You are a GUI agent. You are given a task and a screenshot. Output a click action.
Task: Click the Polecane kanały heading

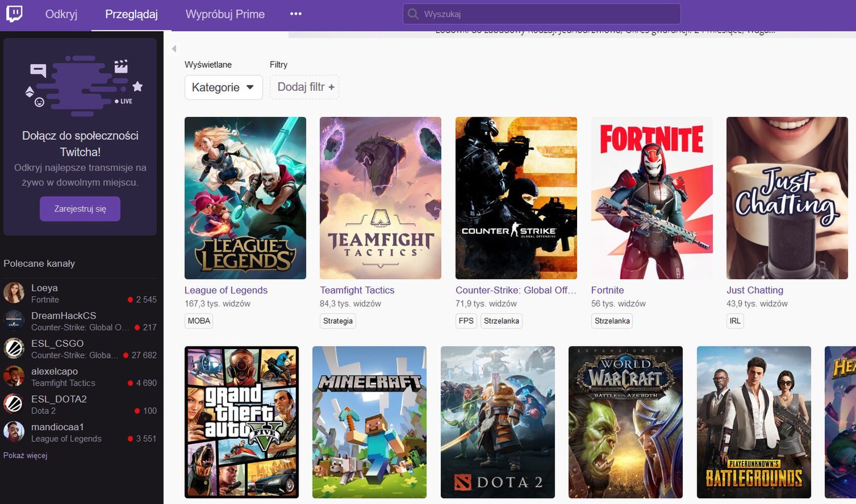point(39,263)
